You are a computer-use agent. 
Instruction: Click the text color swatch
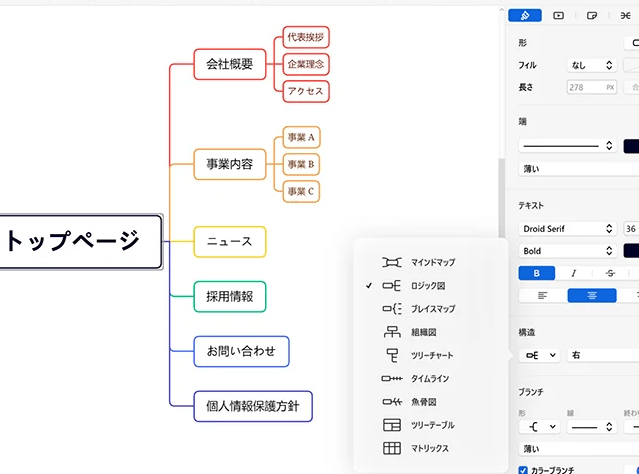[631, 251]
